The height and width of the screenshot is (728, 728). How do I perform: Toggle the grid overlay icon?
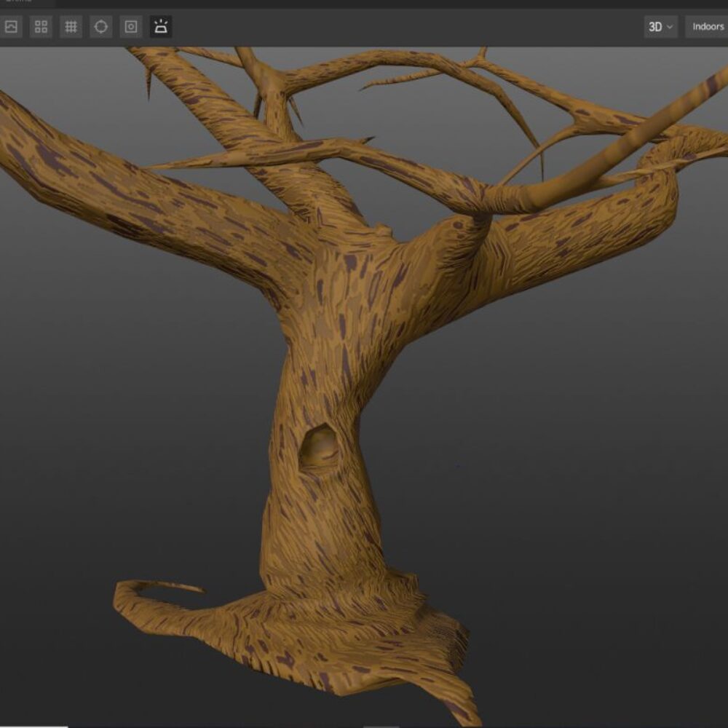(71, 27)
